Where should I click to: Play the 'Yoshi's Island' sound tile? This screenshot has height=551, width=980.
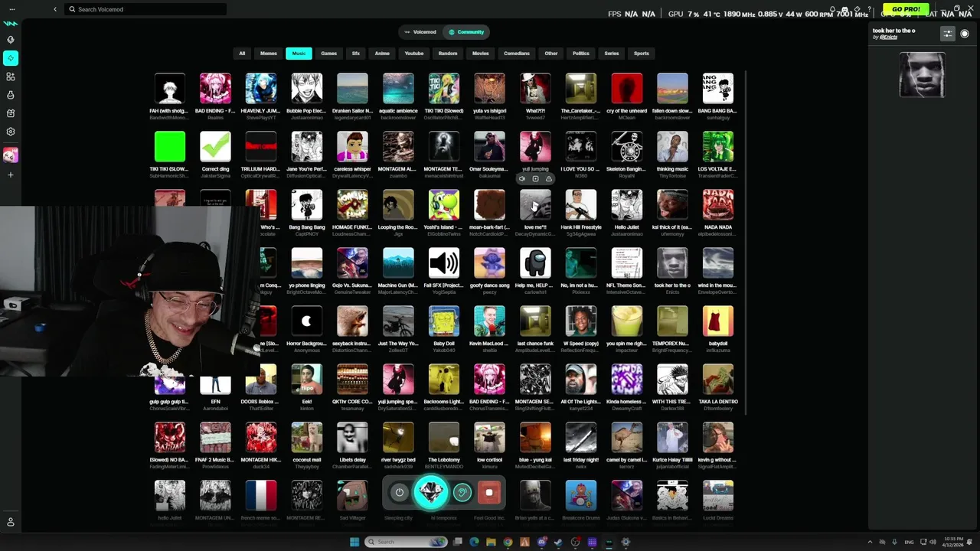[444, 205]
